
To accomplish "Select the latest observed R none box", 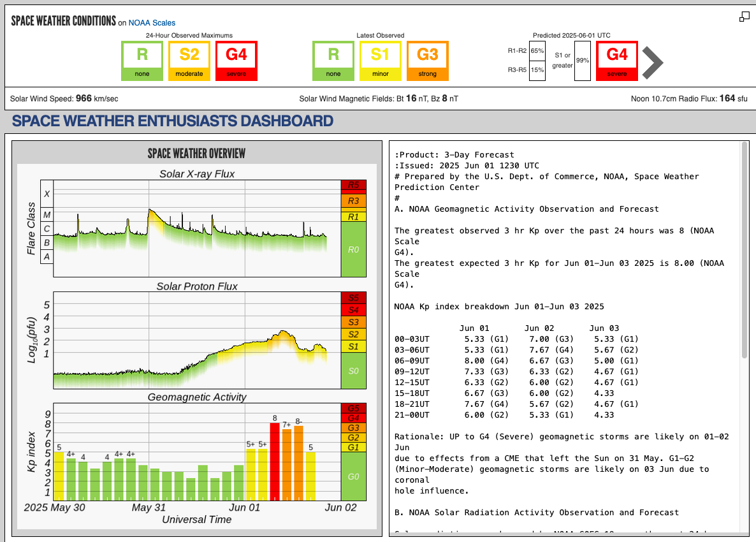I will (x=333, y=61).
